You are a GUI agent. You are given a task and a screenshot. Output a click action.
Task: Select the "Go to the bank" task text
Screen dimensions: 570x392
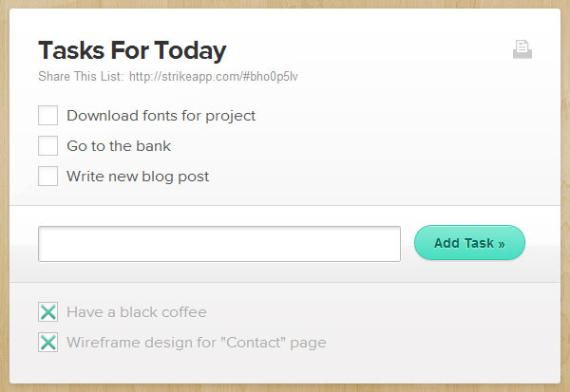coord(119,146)
